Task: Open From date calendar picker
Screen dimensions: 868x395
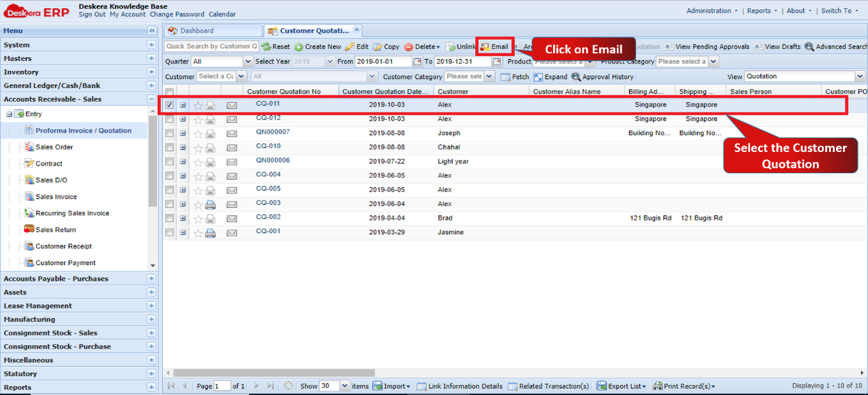Action: [417, 62]
